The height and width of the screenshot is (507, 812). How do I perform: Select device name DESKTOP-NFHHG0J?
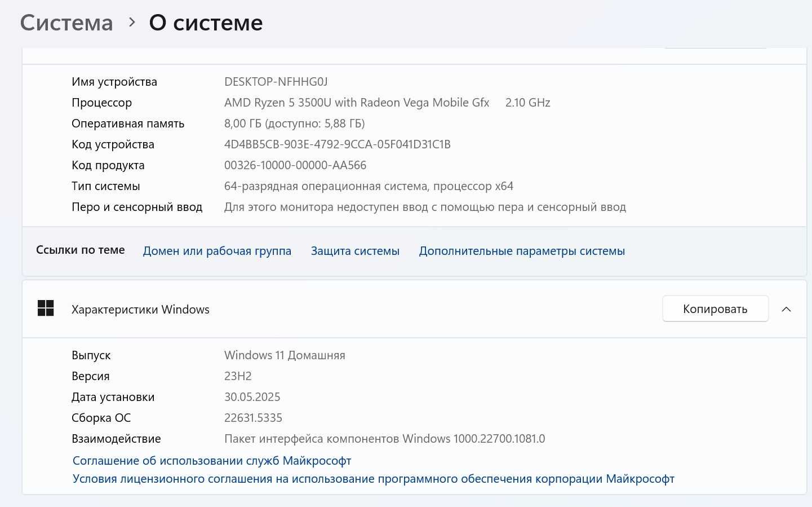click(x=276, y=82)
